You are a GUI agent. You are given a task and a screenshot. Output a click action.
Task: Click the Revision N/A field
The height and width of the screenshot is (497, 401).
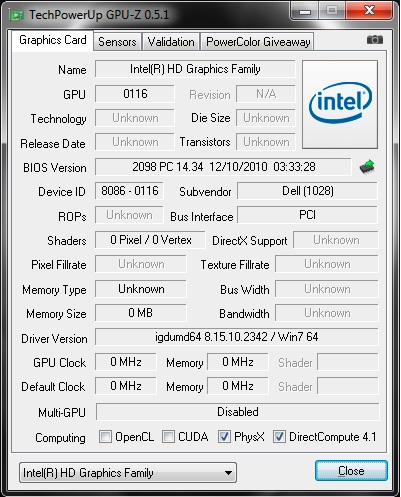[x=266, y=94]
